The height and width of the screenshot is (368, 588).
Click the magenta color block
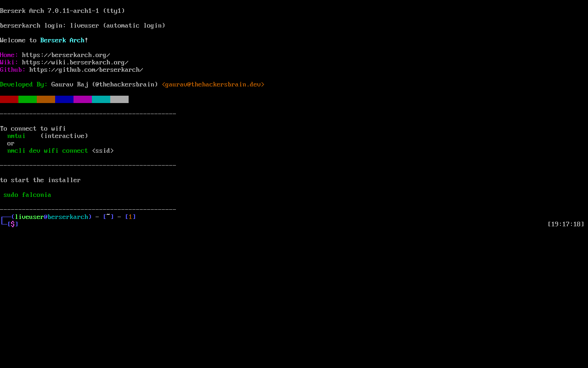(x=83, y=99)
